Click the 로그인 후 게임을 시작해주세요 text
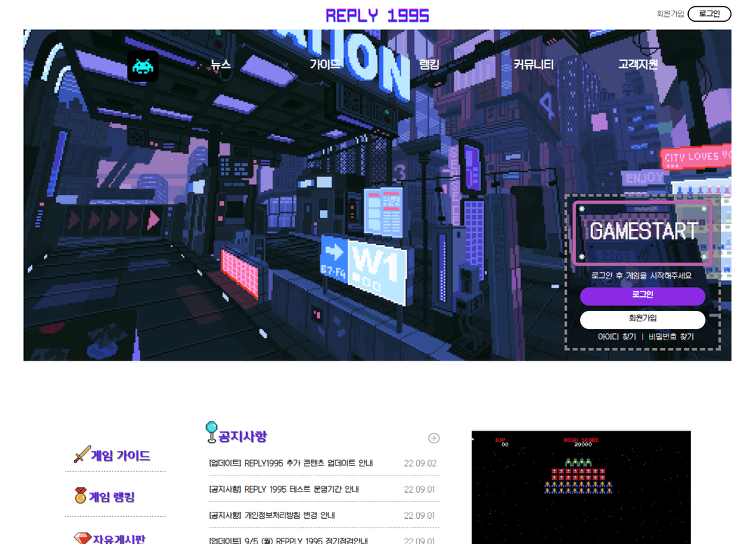 642,276
